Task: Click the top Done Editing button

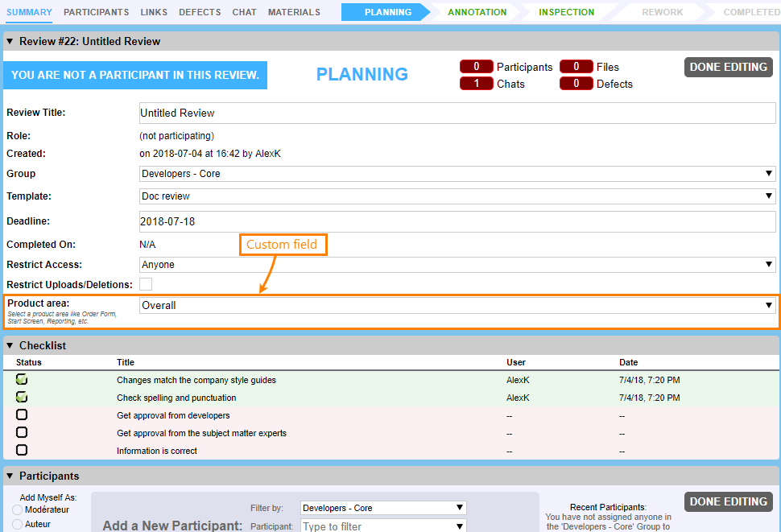Action: pyautogui.click(x=728, y=67)
